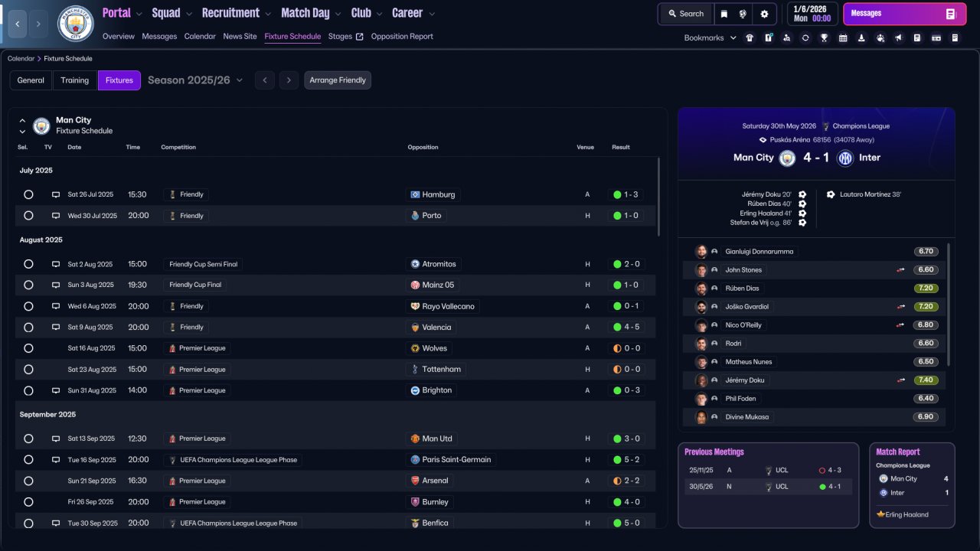Select the radio button for Wolves fixture
This screenshot has height=551, width=980.
[x=28, y=348]
